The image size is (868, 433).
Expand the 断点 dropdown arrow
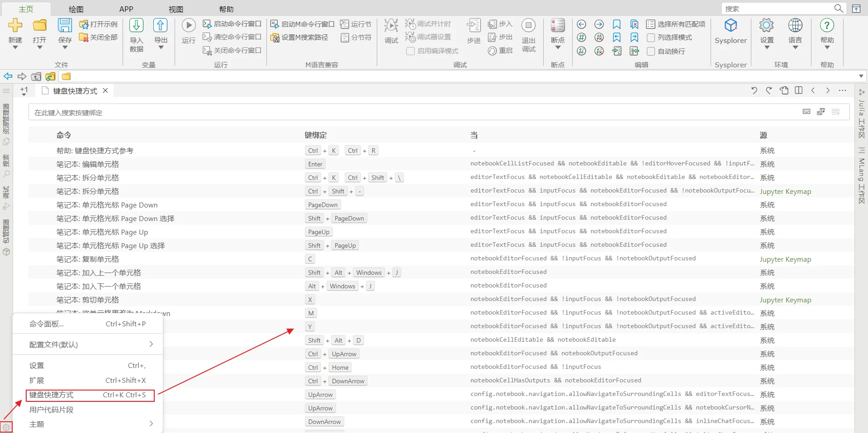558,47
